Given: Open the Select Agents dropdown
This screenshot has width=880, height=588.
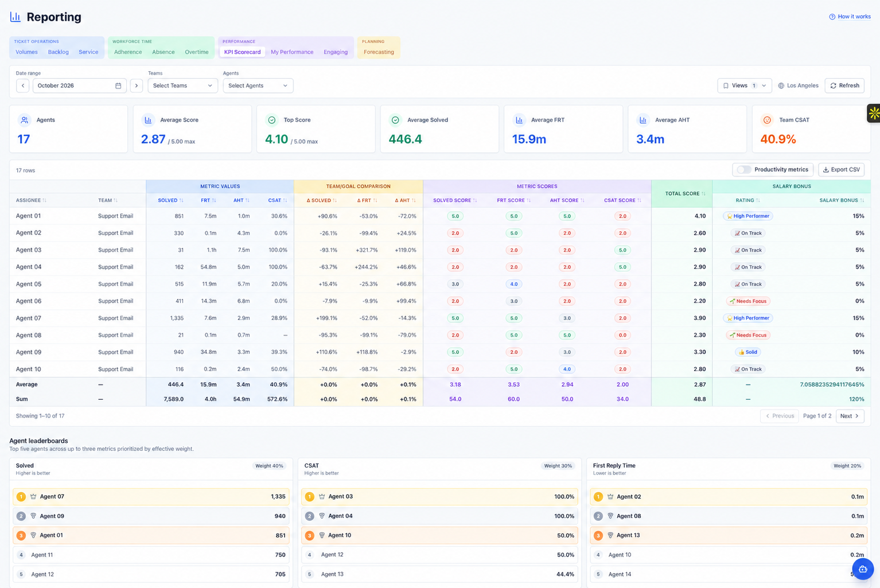Looking at the screenshot, I should pos(258,85).
